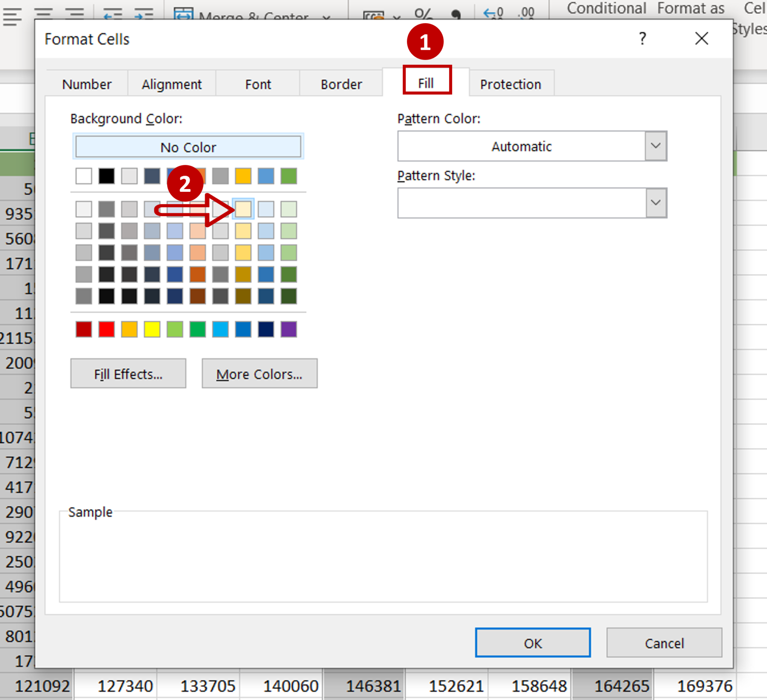Expand the Pattern Color dropdown
The height and width of the screenshot is (700, 767).
(x=655, y=146)
